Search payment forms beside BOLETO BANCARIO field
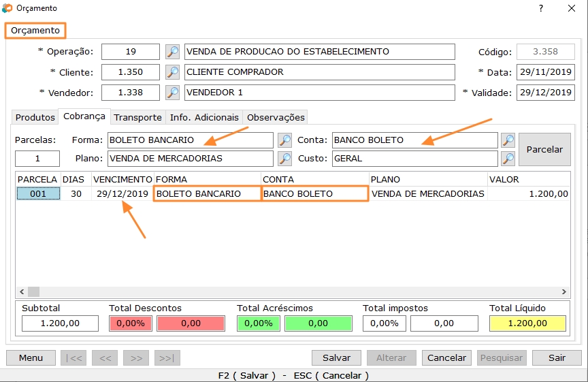 coord(284,140)
